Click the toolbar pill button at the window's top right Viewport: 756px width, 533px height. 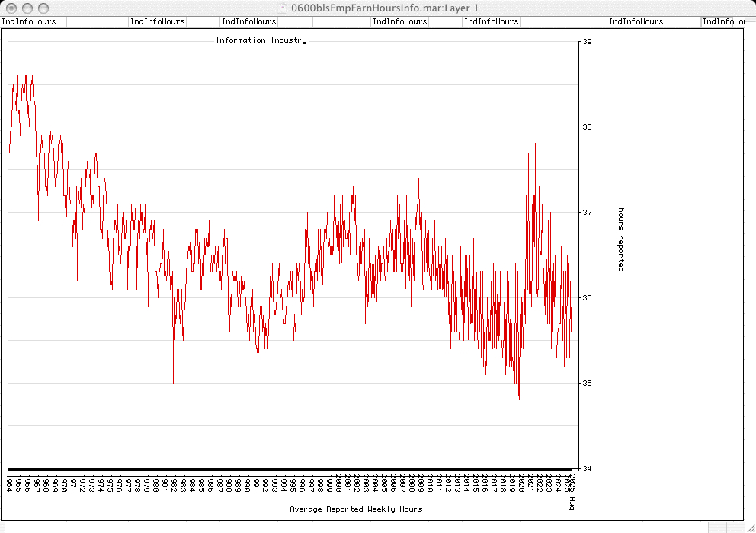pos(743,8)
